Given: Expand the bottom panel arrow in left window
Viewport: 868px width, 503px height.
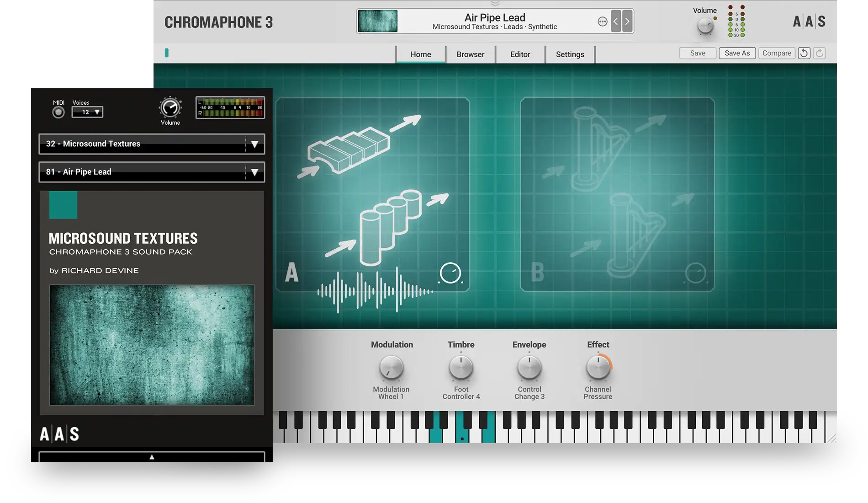Looking at the screenshot, I should tap(152, 456).
